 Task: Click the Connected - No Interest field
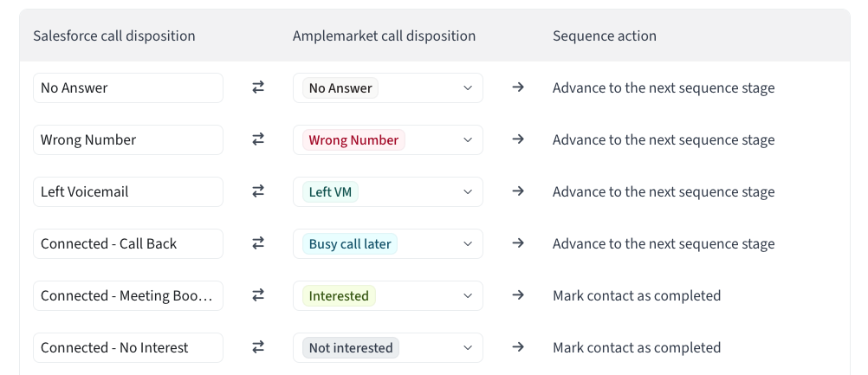coord(128,347)
